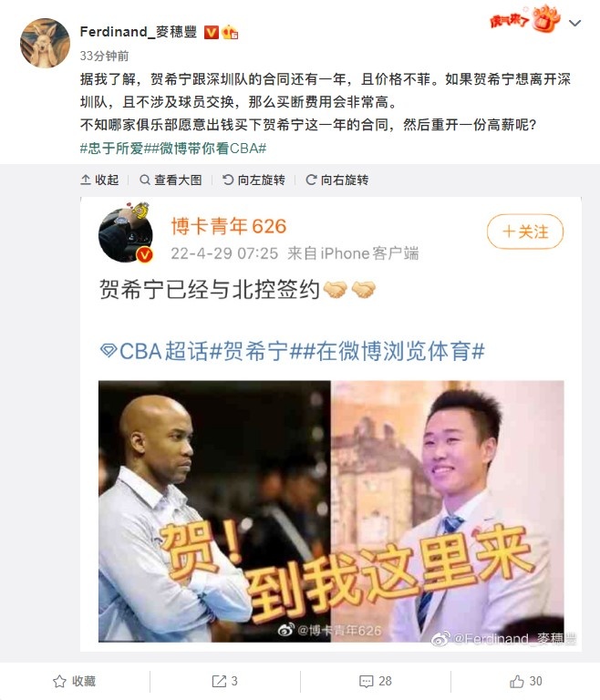Click the Ferdinand_麥穗豐 profile avatar
This screenshot has height=700, width=600.
pos(45,43)
